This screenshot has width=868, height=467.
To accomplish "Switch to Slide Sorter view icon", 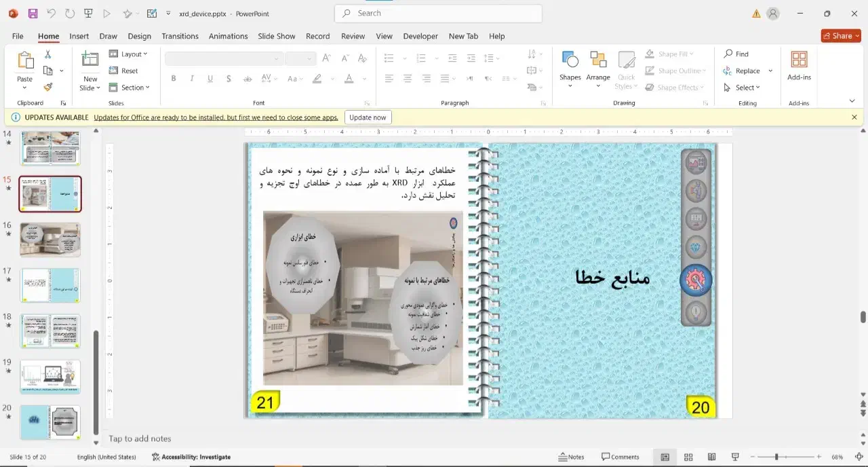I will 688,457.
